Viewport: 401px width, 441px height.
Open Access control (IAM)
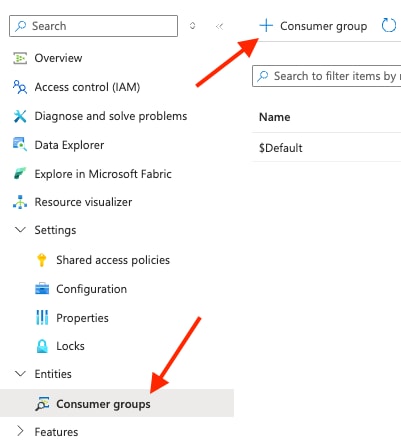tap(87, 87)
